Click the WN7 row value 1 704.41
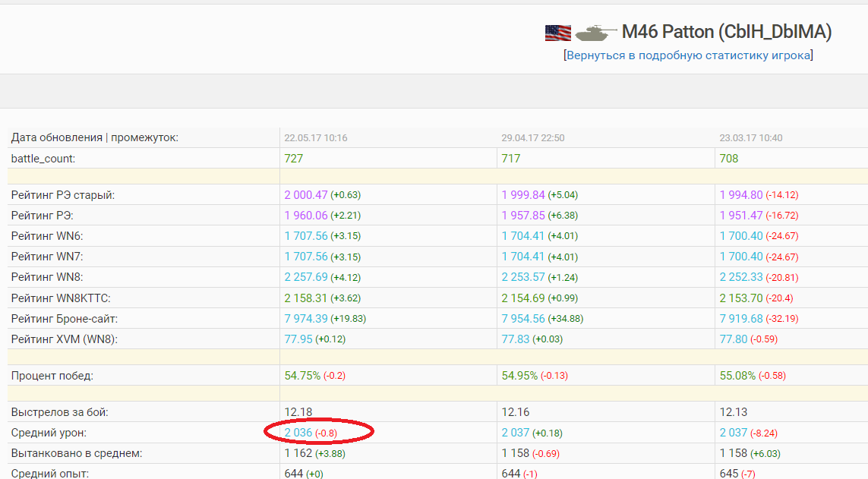868x479 pixels. coord(523,257)
